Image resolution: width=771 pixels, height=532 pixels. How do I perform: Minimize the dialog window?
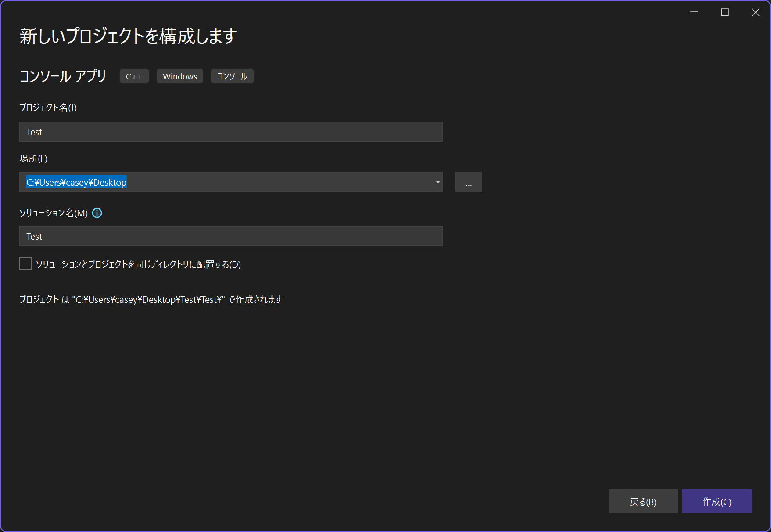tap(694, 12)
